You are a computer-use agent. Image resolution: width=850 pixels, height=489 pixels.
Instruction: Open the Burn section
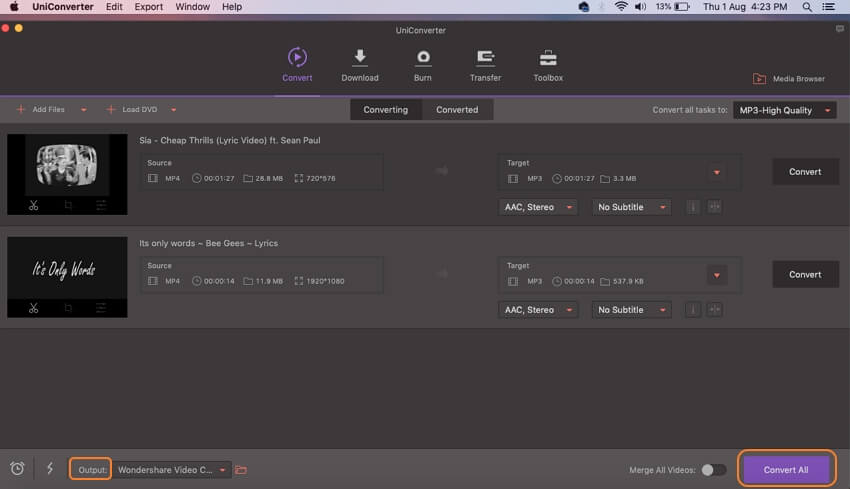click(x=423, y=65)
